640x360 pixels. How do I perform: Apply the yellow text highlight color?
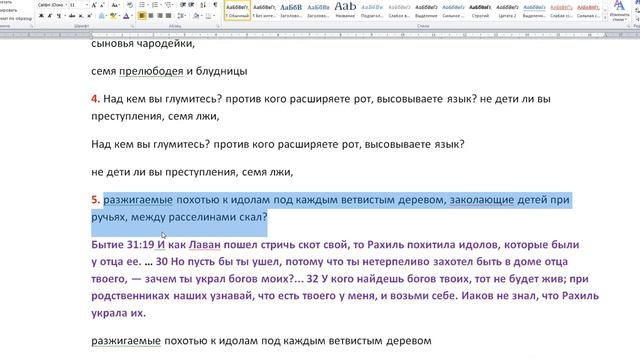113,16
